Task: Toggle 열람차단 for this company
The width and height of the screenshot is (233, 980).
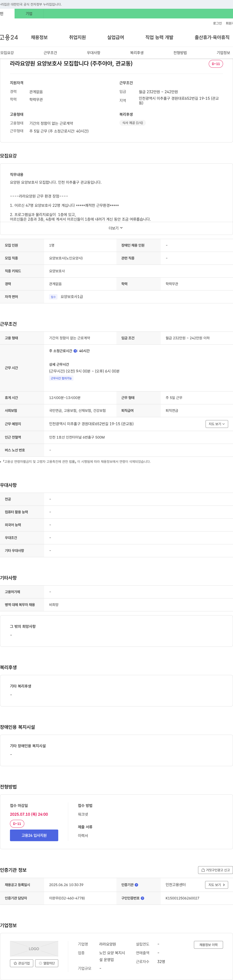Action: pos(46,963)
